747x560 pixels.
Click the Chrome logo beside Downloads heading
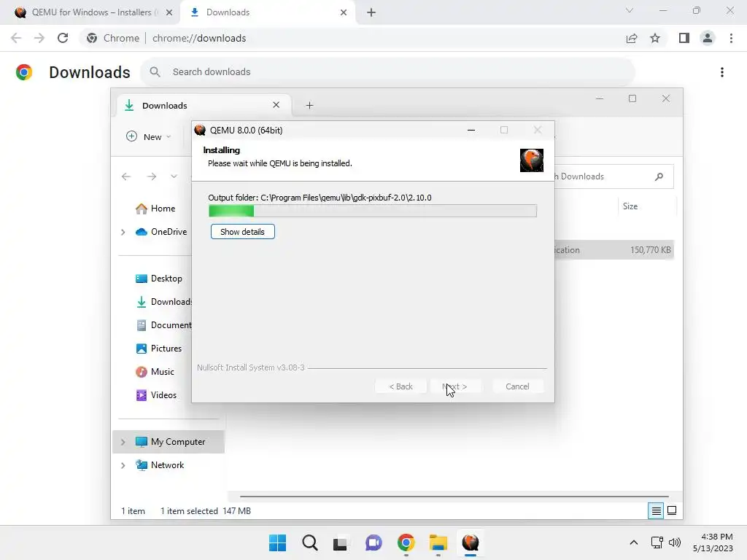click(x=24, y=72)
